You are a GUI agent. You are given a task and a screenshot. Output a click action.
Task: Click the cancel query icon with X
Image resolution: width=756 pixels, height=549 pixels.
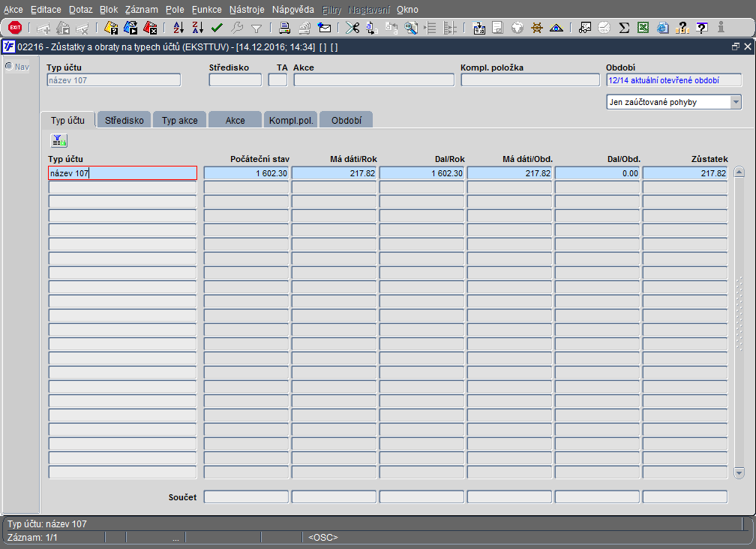(150, 28)
